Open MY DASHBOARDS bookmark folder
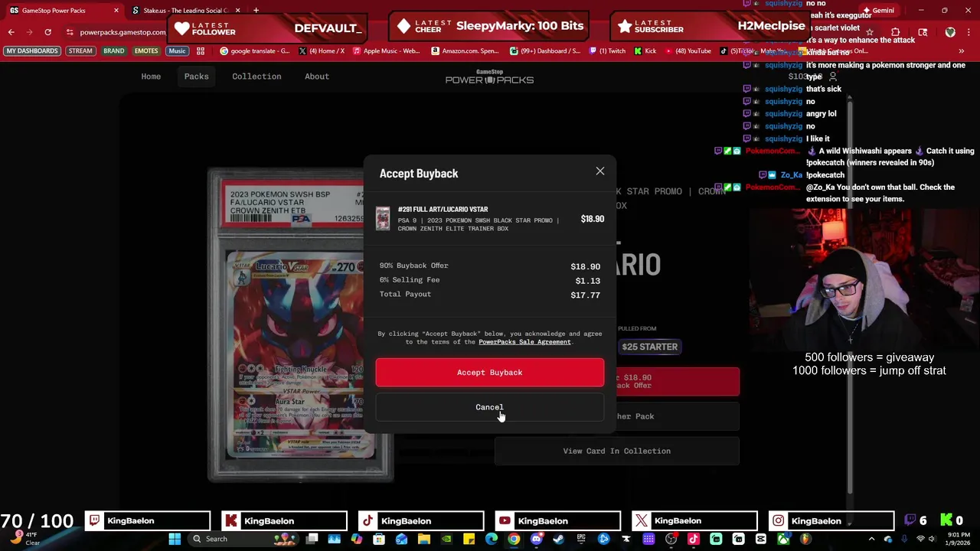The height and width of the screenshot is (551, 980). pyautogui.click(x=31, y=51)
